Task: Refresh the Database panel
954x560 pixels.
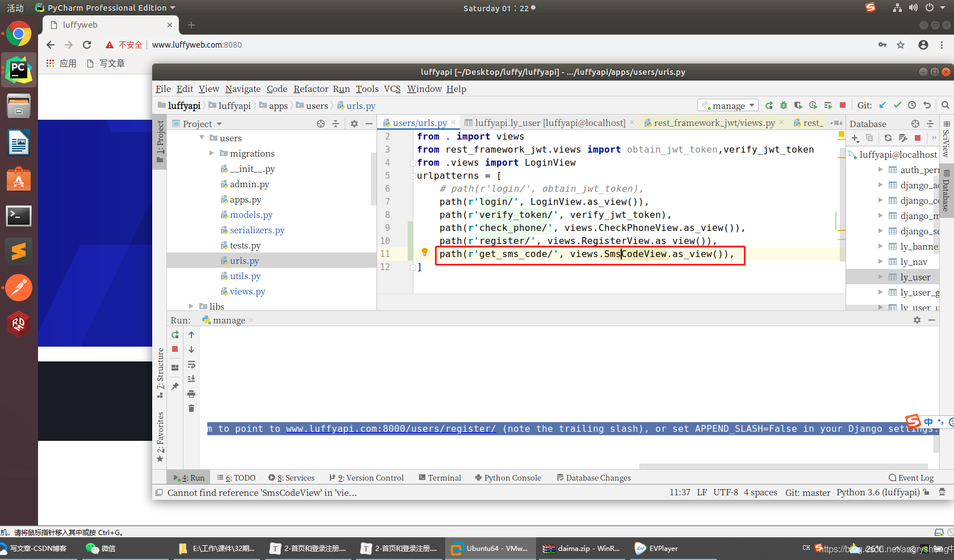Action: [x=888, y=138]
